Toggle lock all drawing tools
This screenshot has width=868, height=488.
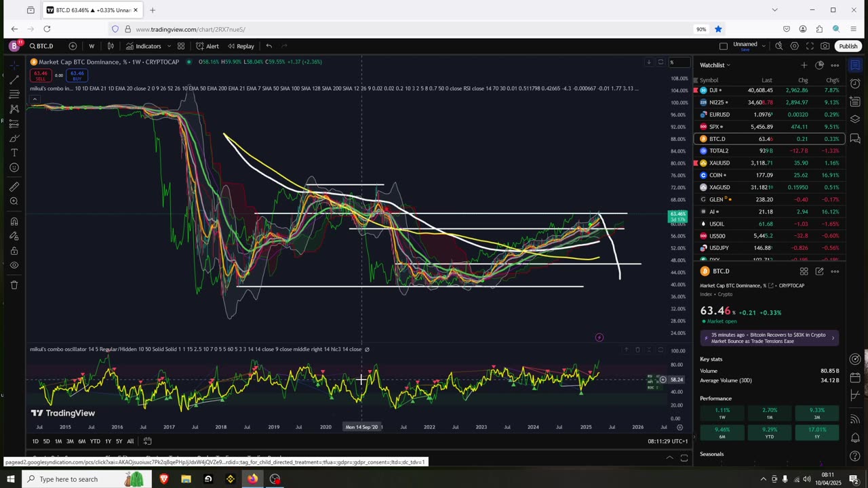point(14,251)
